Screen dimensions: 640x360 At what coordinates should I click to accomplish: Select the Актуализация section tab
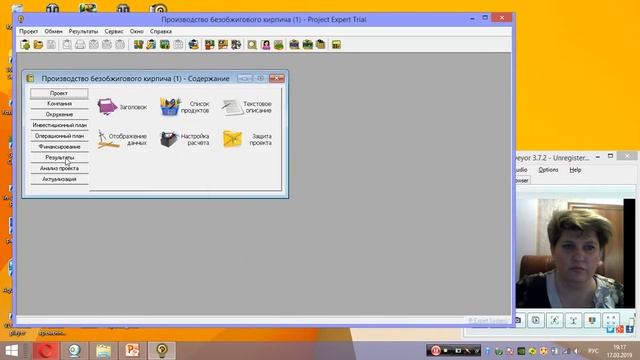coord(59,179)
